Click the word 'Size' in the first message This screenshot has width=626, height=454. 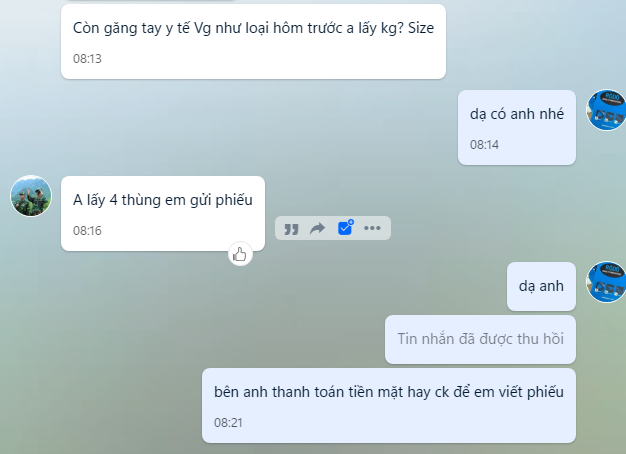[421, 28]
